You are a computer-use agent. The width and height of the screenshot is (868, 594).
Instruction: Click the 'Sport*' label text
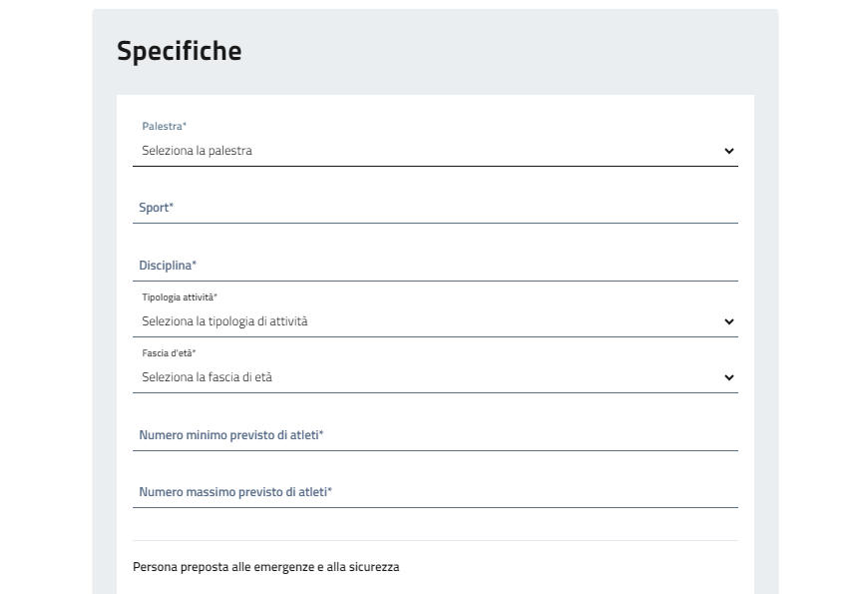point(156,208)
